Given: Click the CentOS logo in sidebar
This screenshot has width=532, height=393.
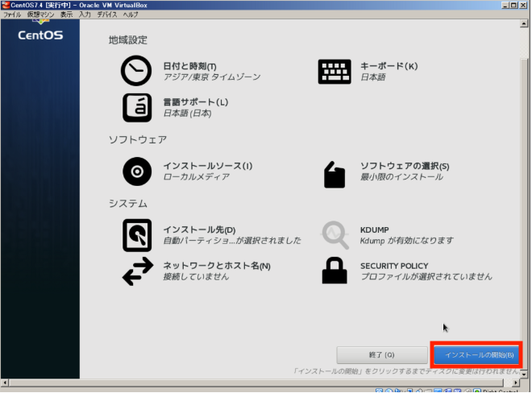Looking at the screenshot, I should click(40, 31).
